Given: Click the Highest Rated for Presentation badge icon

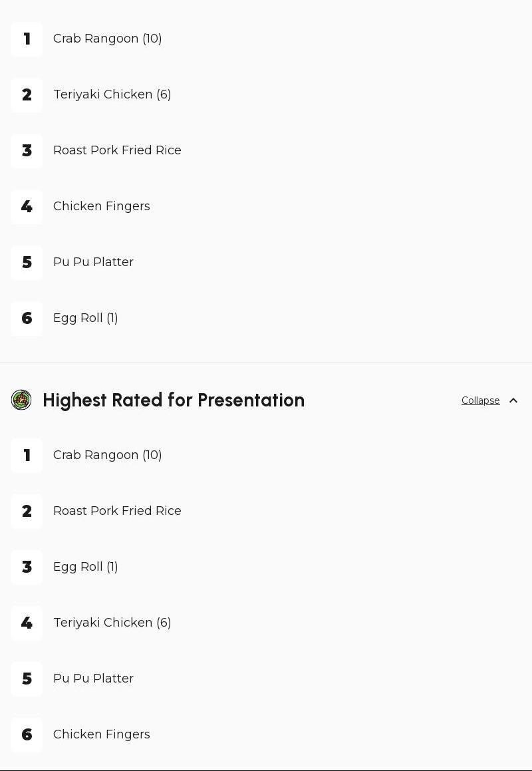Looking at the screenshot, I should coord(21,400).
